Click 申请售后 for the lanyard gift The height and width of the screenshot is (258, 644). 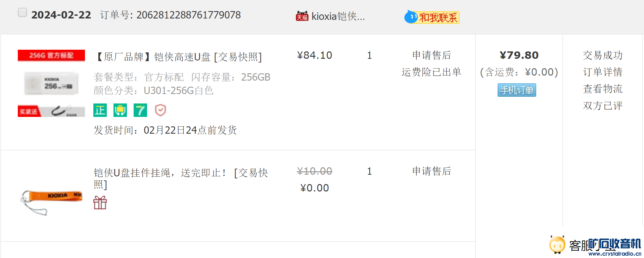(431, 171)
